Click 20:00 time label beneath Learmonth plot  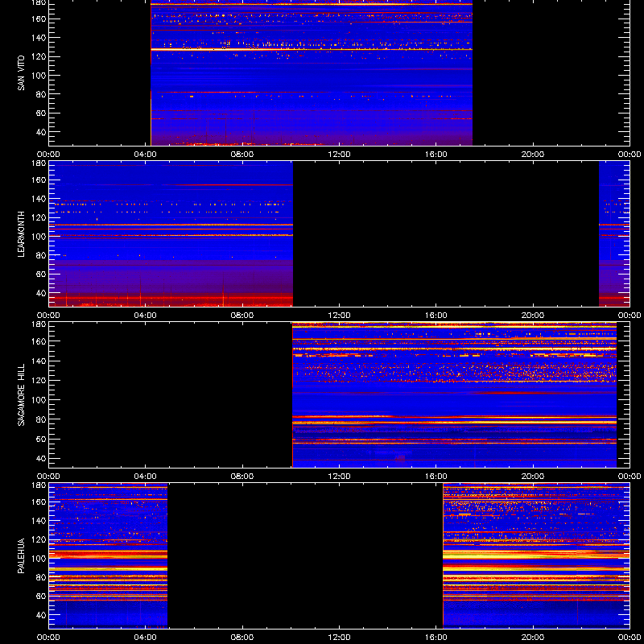pyautogui.click(x=533, y=316)
